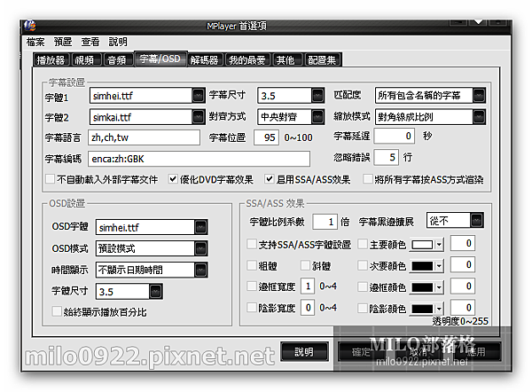Open the 主要顏色 white color swatch
Image resolution: width=532 pixels, height=392 pixels.
(426, 245)
